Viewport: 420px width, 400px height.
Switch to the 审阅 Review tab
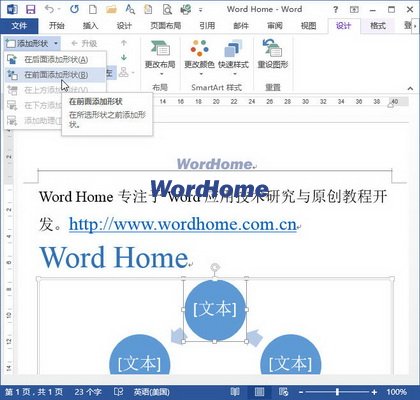(x=275, y=26)
